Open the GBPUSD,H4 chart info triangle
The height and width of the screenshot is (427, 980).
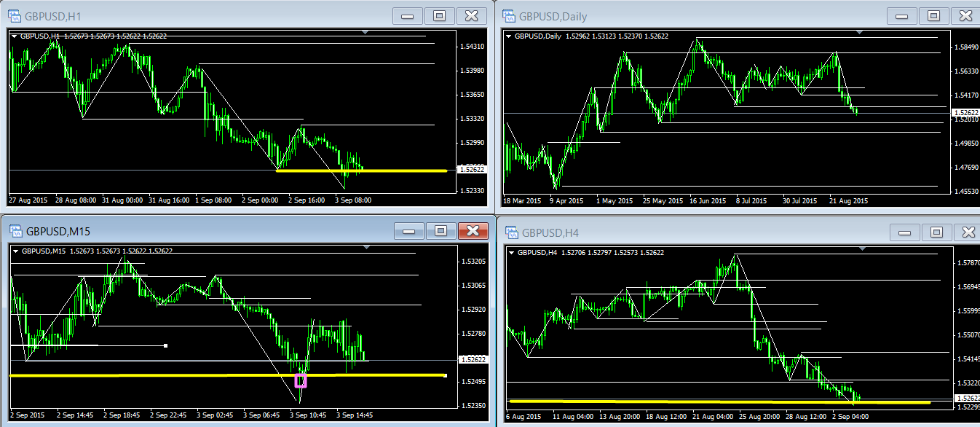click(x=510, y=252)
